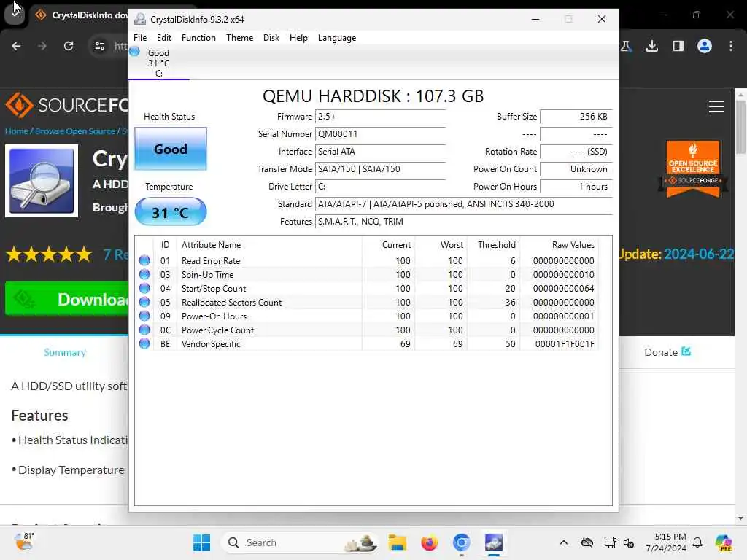Click the Power Cycle Count status orb

click(x=144, y=330)
